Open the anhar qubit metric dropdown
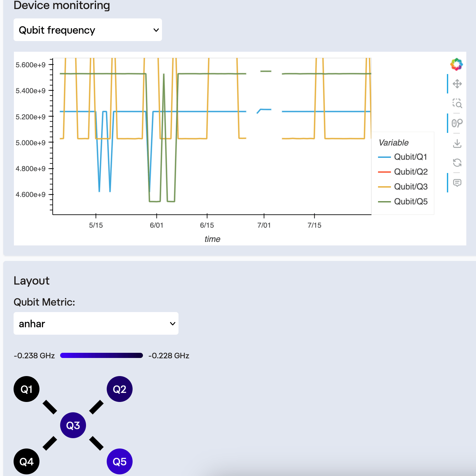This screenshot has width=476, height=476. pos(96,323)
